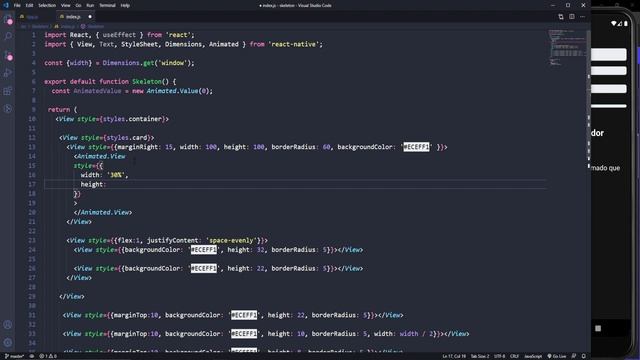Click 'styles.container' on line 10
640x360 pixels.
click(x=132, y=119)
